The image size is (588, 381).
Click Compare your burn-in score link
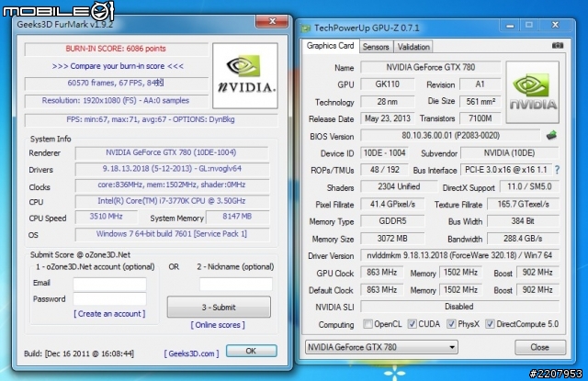click(x=118, y=66)
